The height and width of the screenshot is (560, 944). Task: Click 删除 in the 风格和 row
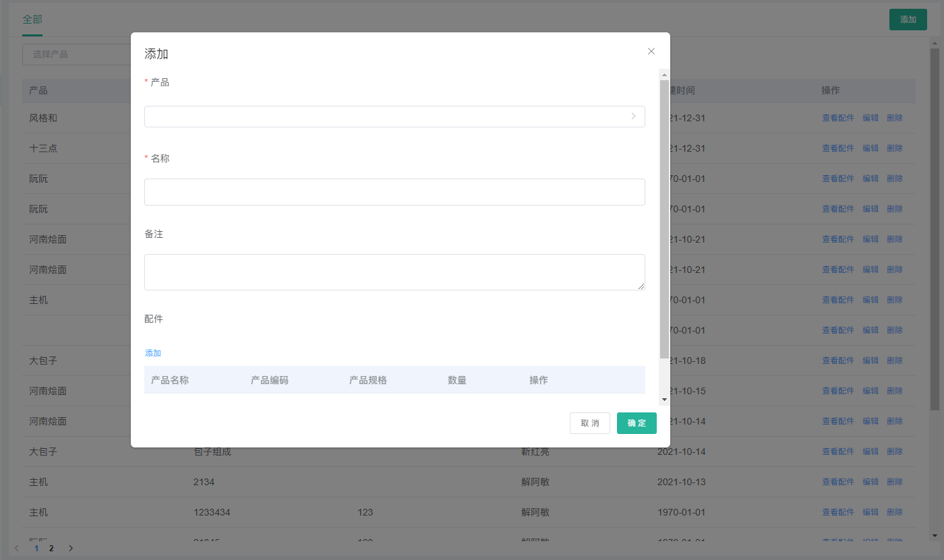pos(895,118)
